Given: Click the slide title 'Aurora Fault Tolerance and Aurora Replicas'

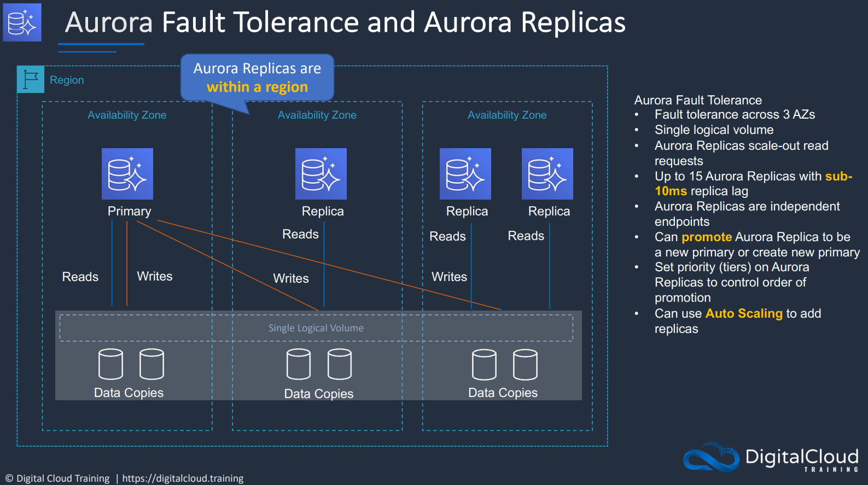Looking at the screenshot, I should pyautogui.click(x=345, y=22).
